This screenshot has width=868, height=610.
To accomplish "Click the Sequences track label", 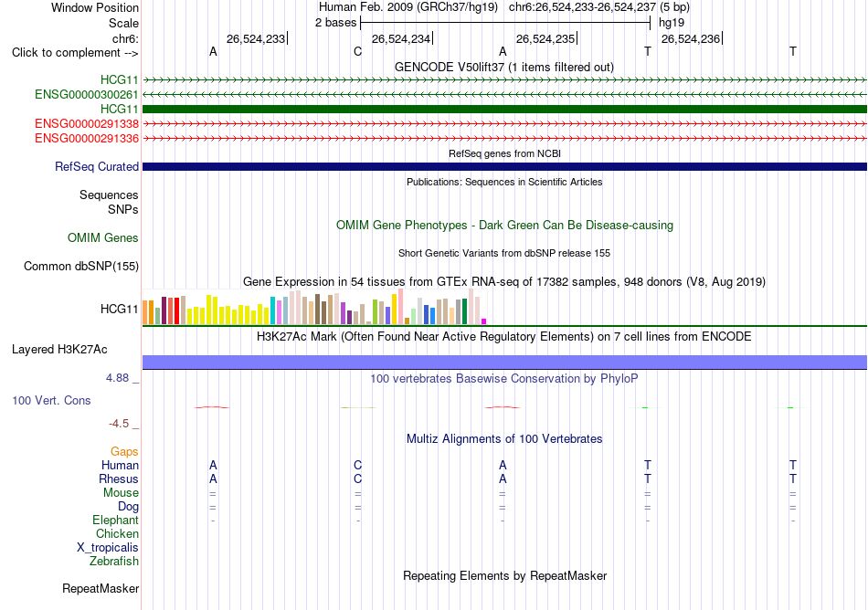I will click(x=109, y=195).
